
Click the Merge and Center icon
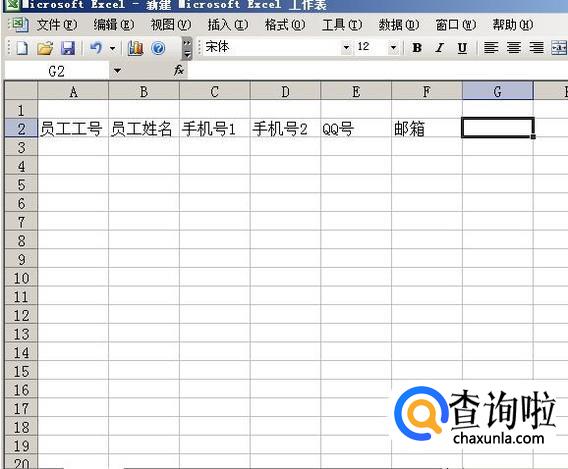tap(559, 47)
